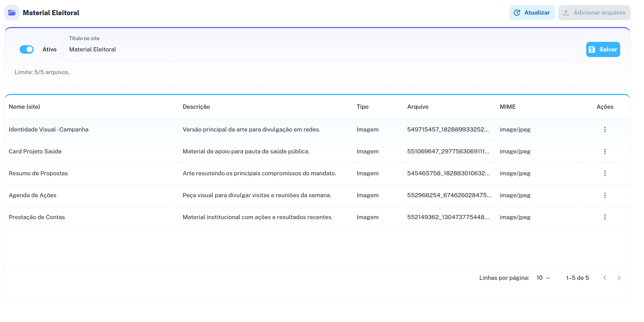
Task: Go to the next page arrow
Action: coord(619,278)
